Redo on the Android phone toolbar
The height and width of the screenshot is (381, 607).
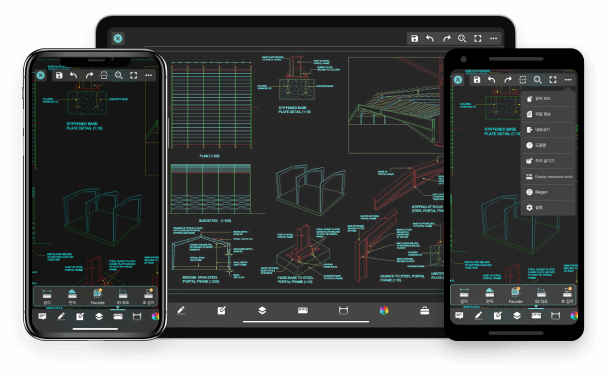(x=508, y=80)
